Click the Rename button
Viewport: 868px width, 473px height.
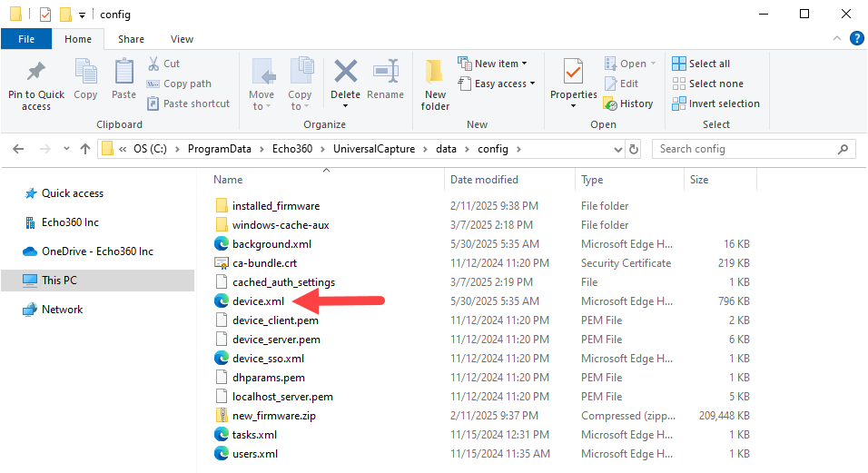tap(385, 79)
